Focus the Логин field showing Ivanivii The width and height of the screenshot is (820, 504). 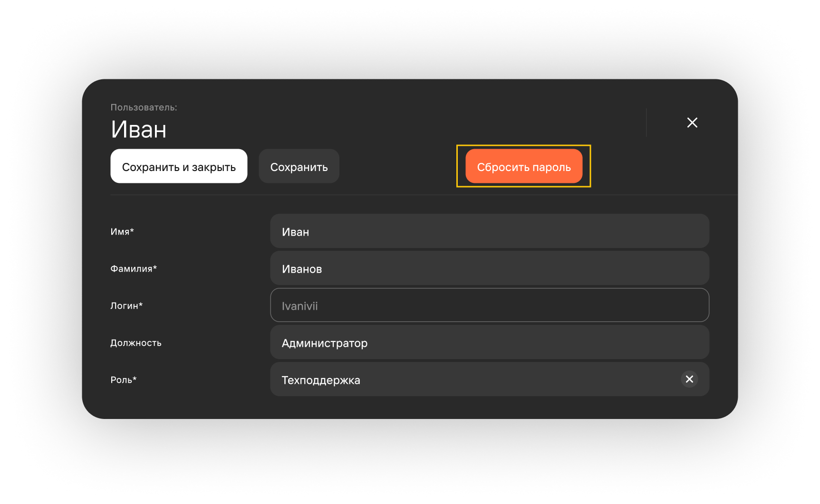pos(490,305)
